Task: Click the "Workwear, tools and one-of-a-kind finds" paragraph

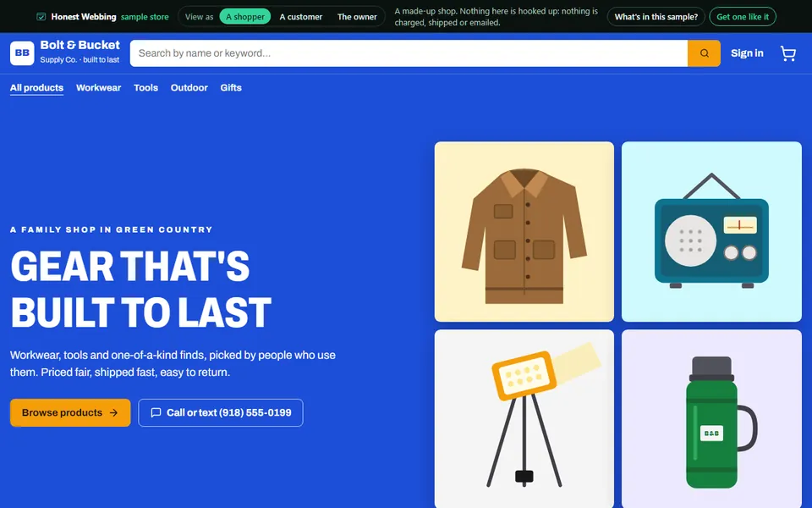Action: (173, 363)
